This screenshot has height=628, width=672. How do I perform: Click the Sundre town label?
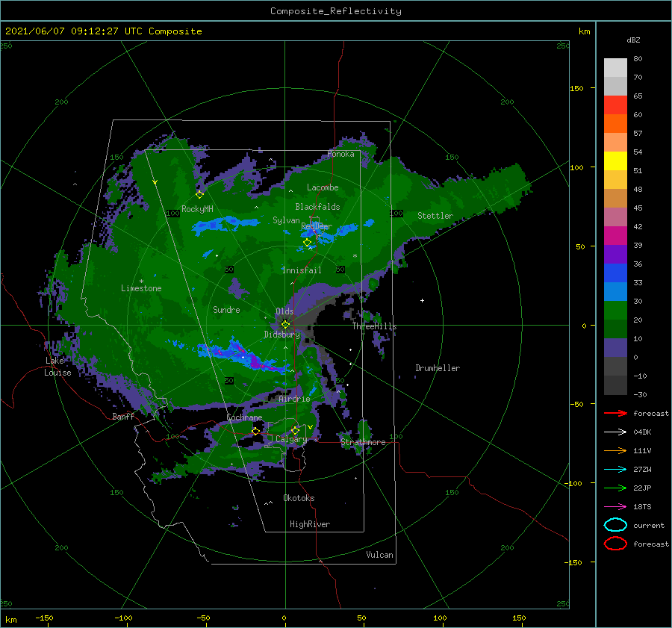[x=226, y=309]
